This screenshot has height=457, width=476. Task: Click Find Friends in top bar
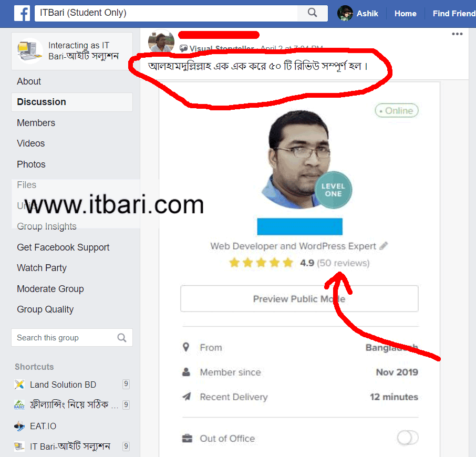(454, 14)
